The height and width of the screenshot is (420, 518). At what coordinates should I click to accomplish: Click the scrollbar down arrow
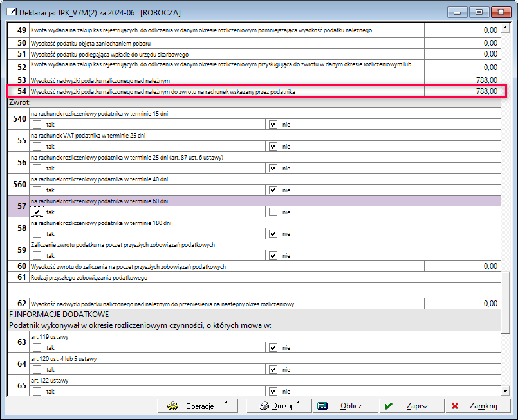[505, 391]
